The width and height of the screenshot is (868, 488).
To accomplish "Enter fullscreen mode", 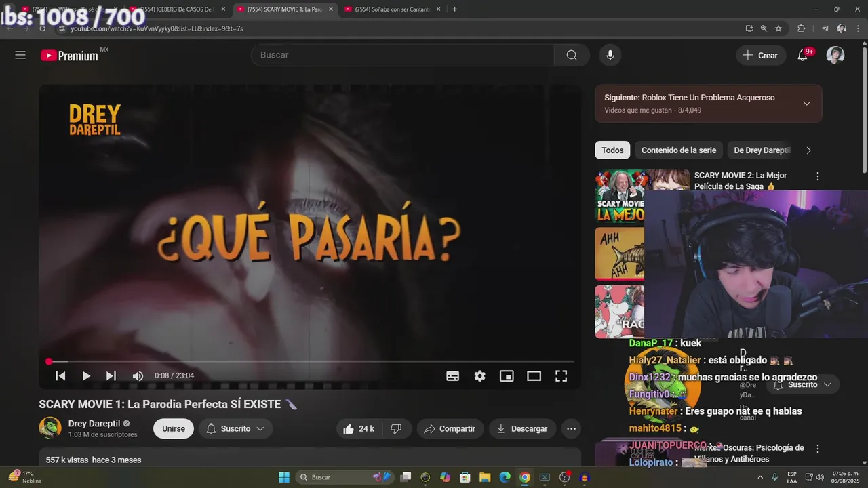I will [x=561, y=375].
